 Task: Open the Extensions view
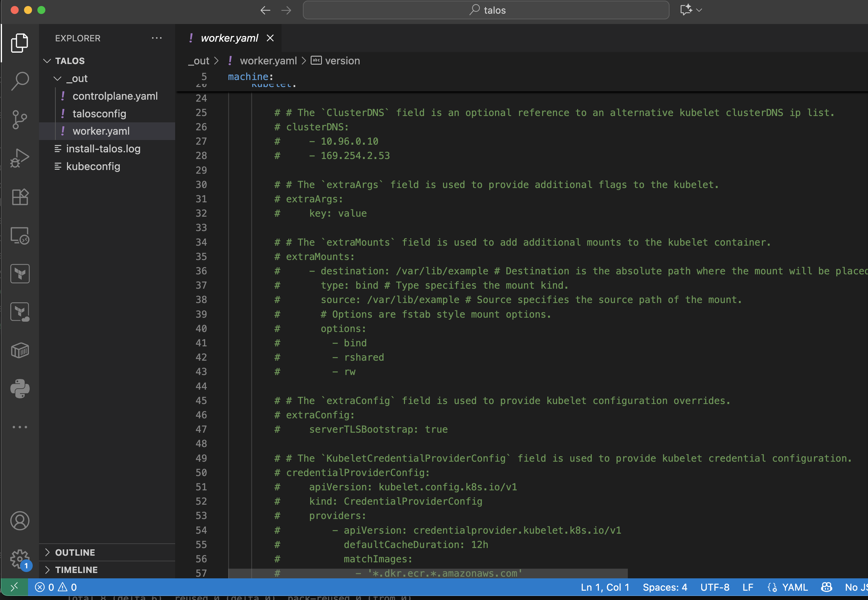pyautogui.click(x=20, y=197)
